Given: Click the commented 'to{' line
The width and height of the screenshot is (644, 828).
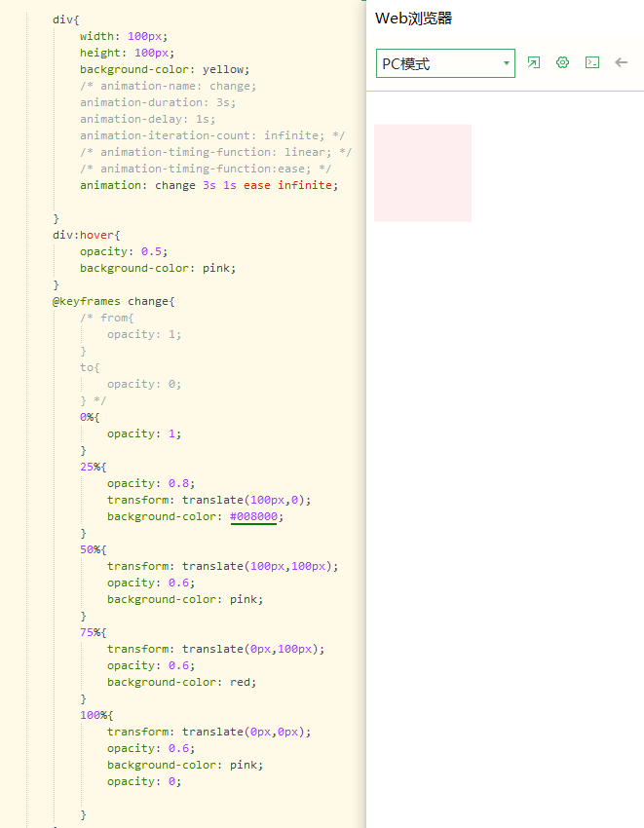Looking at the screenshot, I should pos(90,367).
